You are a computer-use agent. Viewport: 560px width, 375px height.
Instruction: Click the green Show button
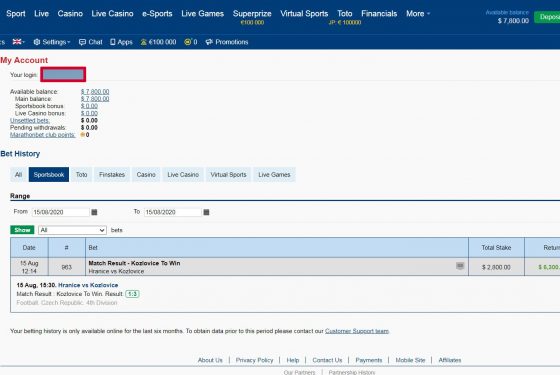coord(22,230)
